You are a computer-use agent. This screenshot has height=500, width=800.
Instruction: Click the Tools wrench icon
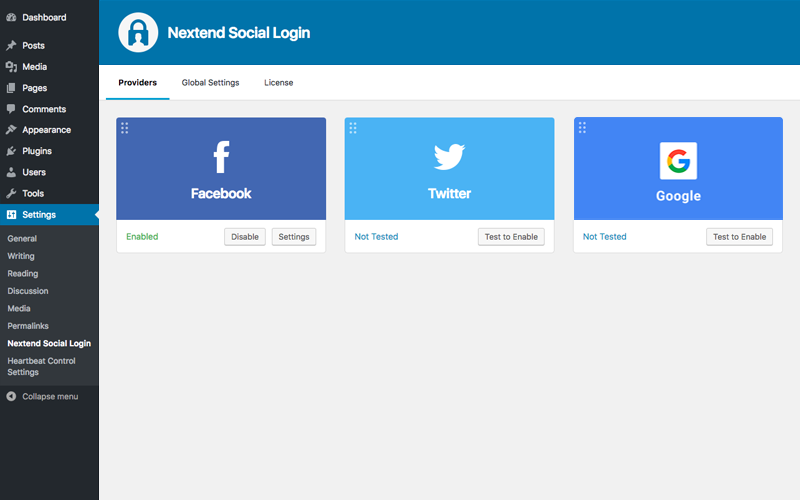tap(11, 193)
